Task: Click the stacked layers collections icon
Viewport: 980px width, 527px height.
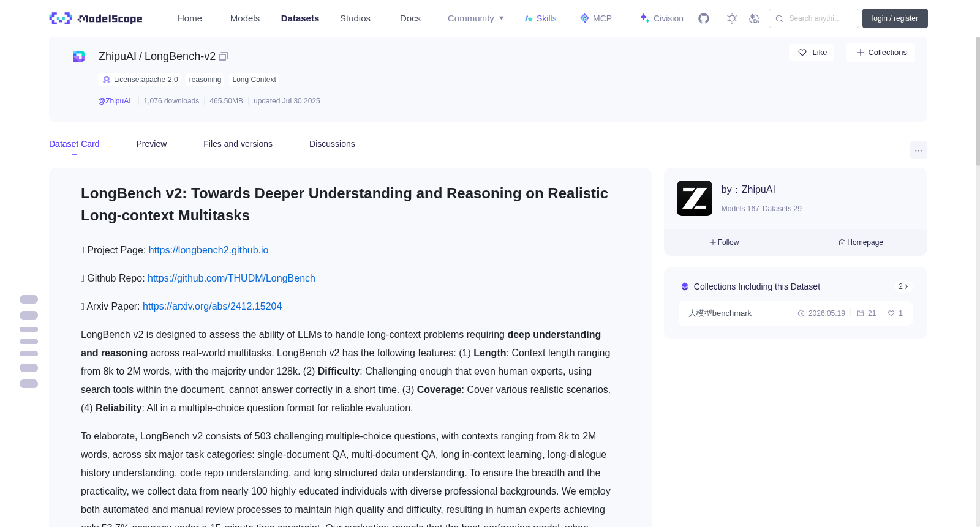Action: coord(685,286)
